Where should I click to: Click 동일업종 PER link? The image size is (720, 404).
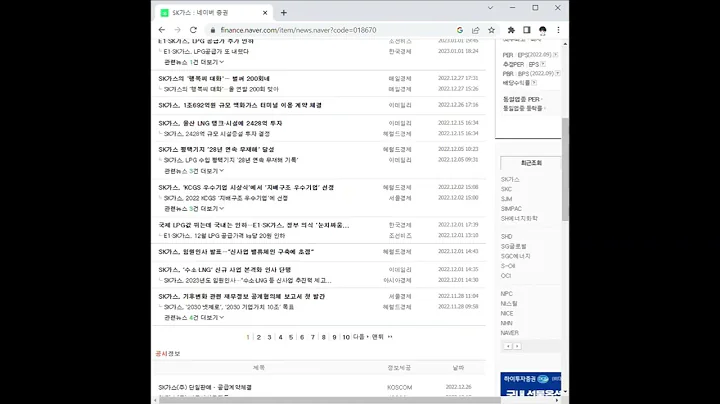522,99
